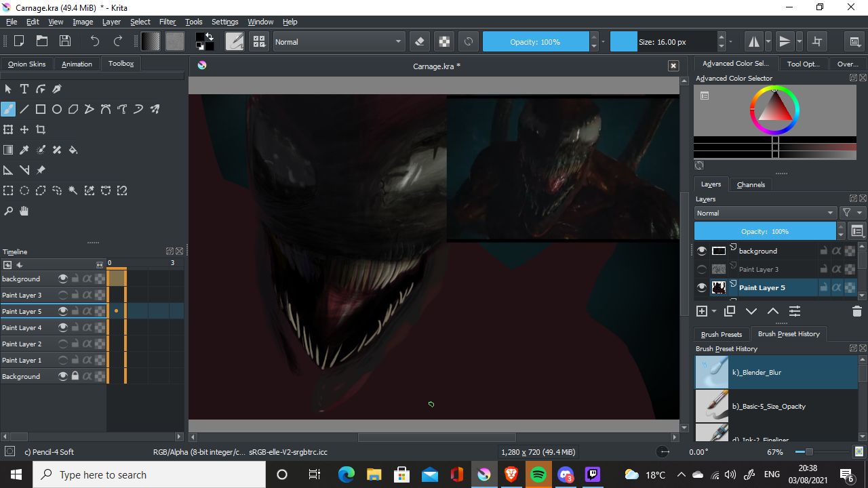The width and height of the screenshot is (868, 488).
Task: Show Paint Layer 3 in the timeline
Action: pyautogui.click(x=63, y=295)
